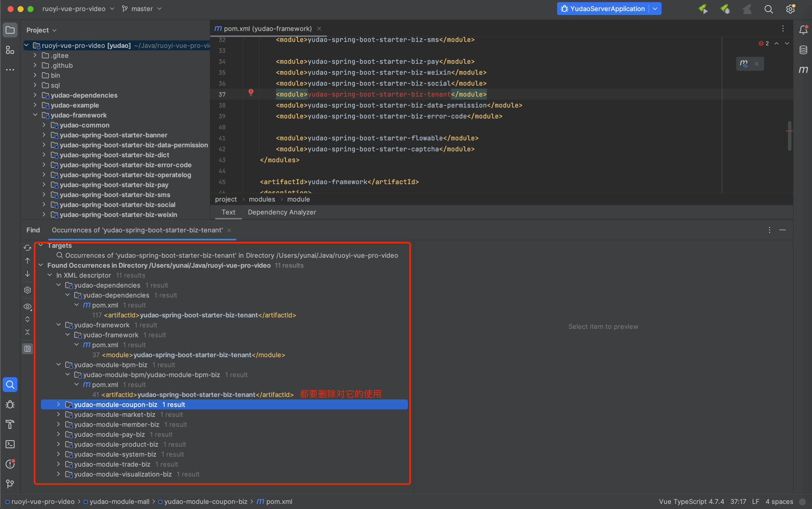Viewport: 812px width, 509px height.
Task: Toggle the Preview eye icon in Find panel
Action: pyautogui.click(x=27, y=306)
